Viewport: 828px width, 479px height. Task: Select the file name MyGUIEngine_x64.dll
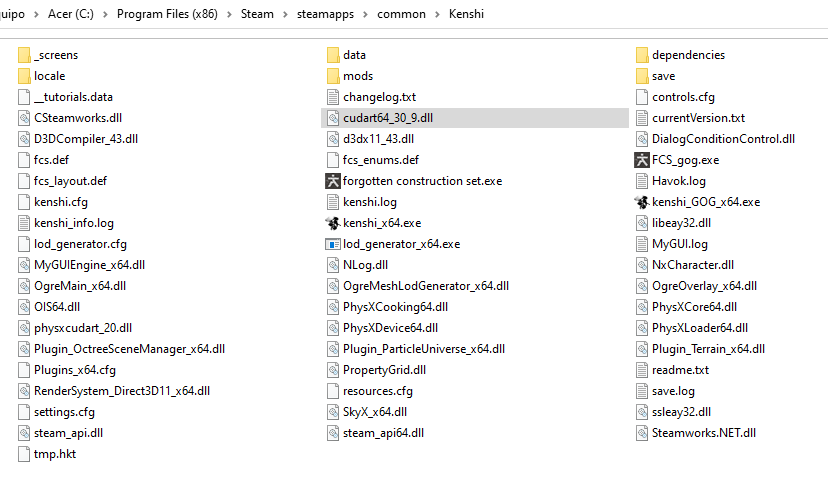(90, 265)
